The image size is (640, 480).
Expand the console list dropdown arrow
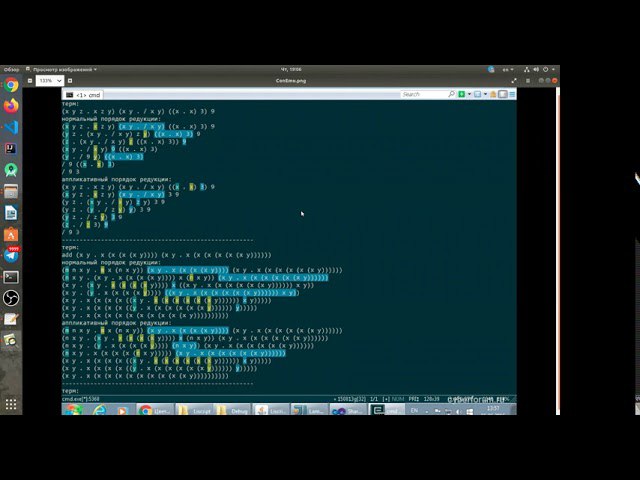[x=485, y=94]
